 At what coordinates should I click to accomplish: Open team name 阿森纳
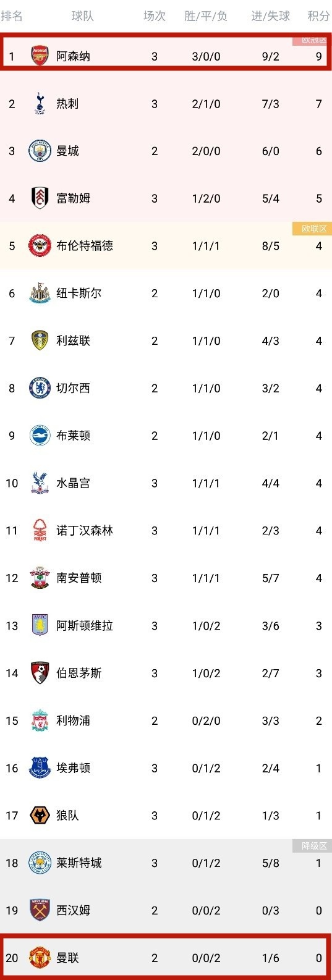pyautogui.click(x=73, y=56)
